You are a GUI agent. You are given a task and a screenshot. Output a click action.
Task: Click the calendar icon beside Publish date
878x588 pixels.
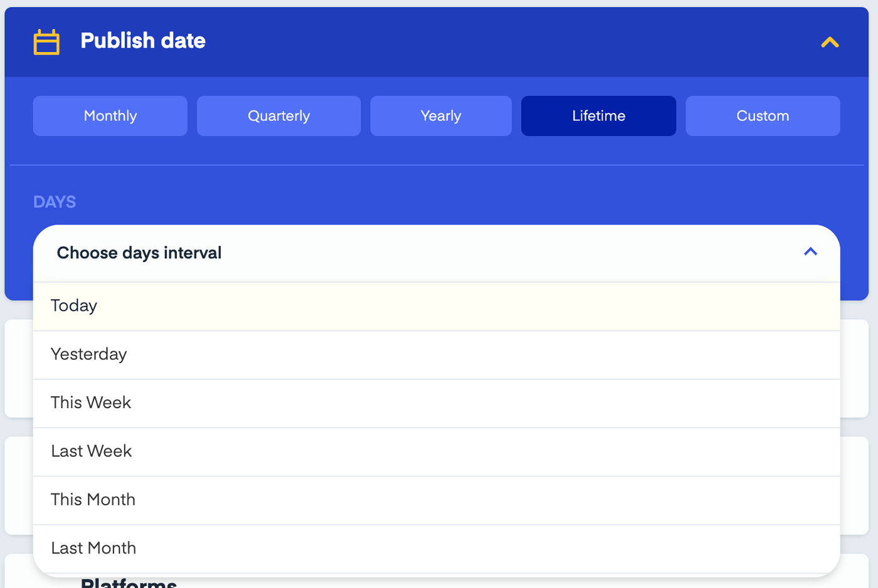click(46, 42)
